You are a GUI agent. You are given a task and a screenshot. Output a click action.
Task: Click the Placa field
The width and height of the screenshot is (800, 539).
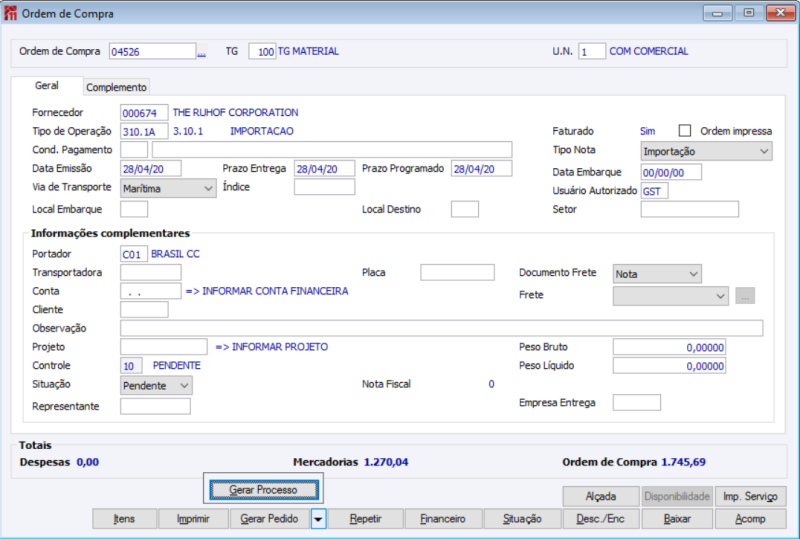click(458, 273)
